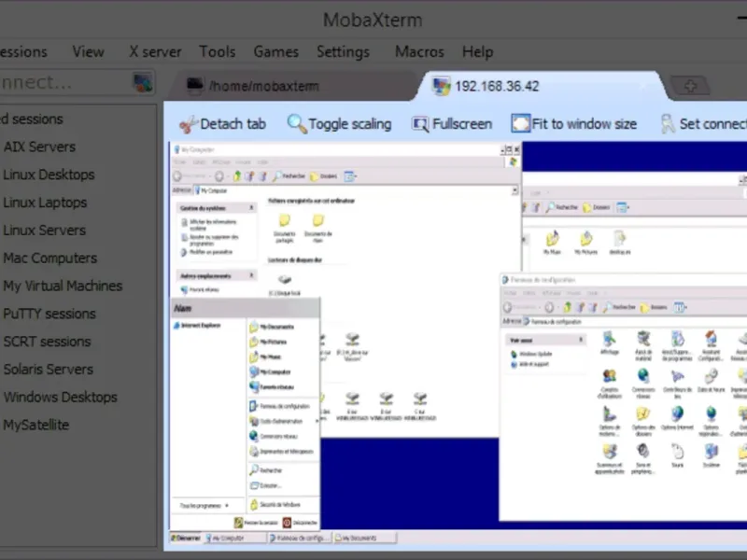The height and width of the screenshot is (560, 747).
Task: Click the Set connection toolbar button
Action: tap(703, 124)
